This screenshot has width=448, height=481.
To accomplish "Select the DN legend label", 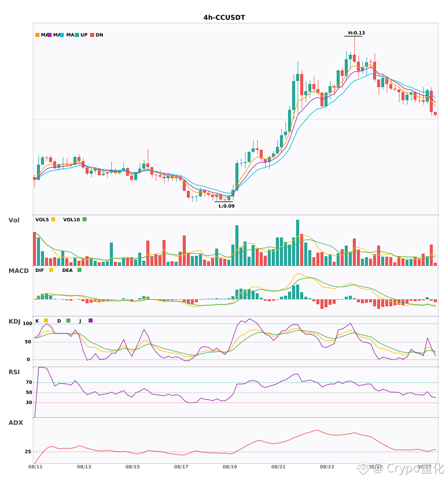I will pos(99,35).
